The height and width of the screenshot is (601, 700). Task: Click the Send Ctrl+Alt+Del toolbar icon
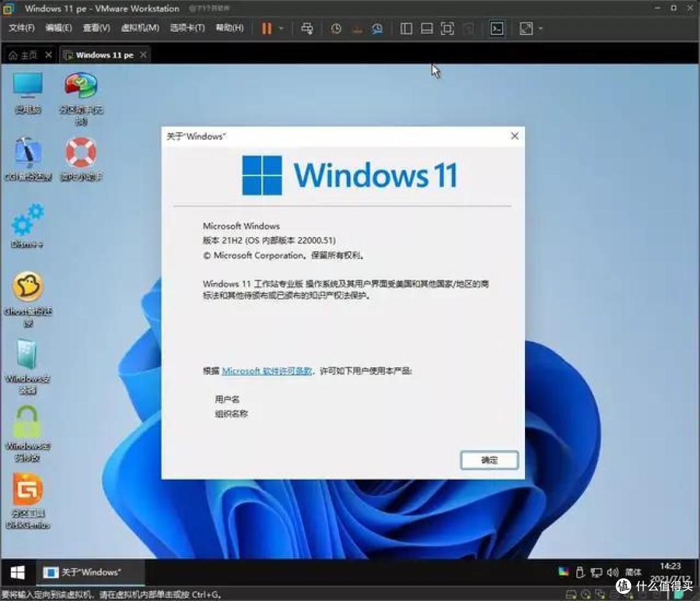(307, 28)
